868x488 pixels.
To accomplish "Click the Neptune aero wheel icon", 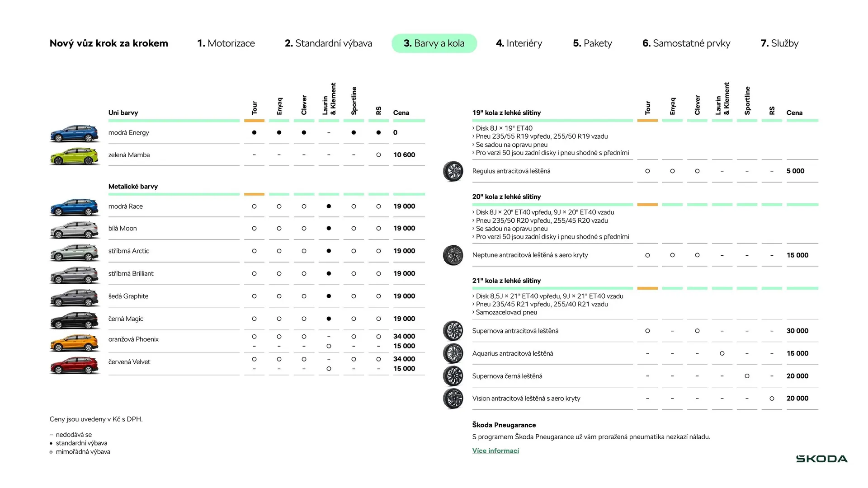I will [x=453, y=255].
